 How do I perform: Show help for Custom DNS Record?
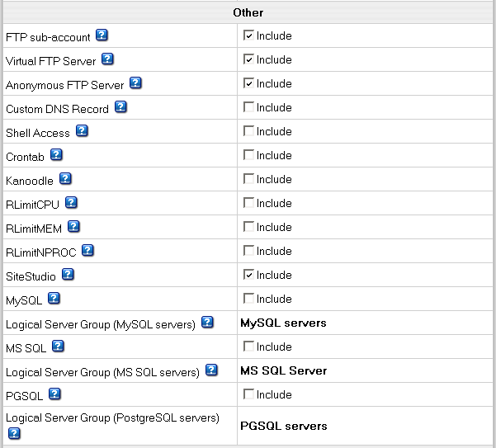pos(120,107)
